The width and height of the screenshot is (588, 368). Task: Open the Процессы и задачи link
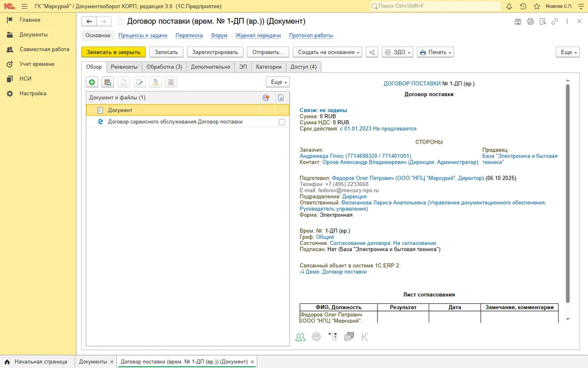tap(143, 35)
